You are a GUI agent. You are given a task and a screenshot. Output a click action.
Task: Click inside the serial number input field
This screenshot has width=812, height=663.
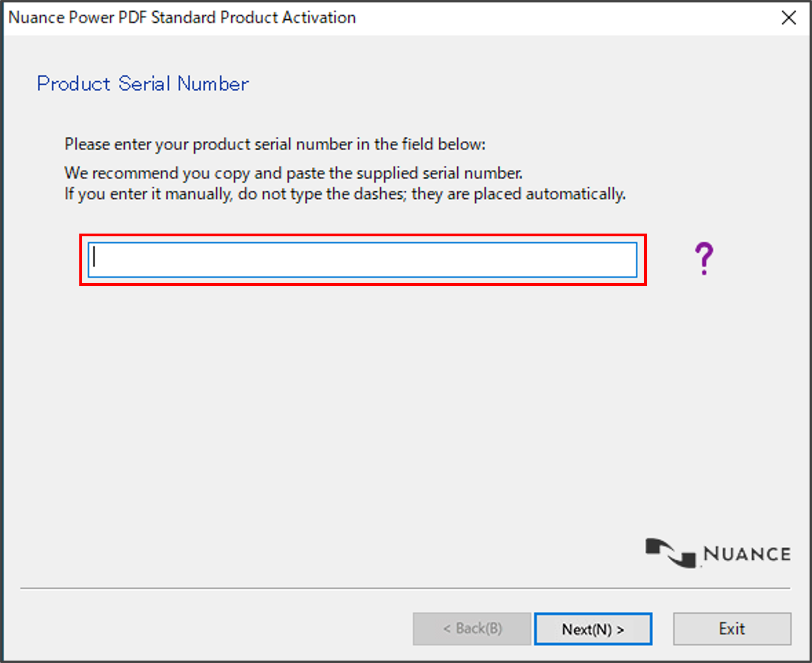(362, 260)
